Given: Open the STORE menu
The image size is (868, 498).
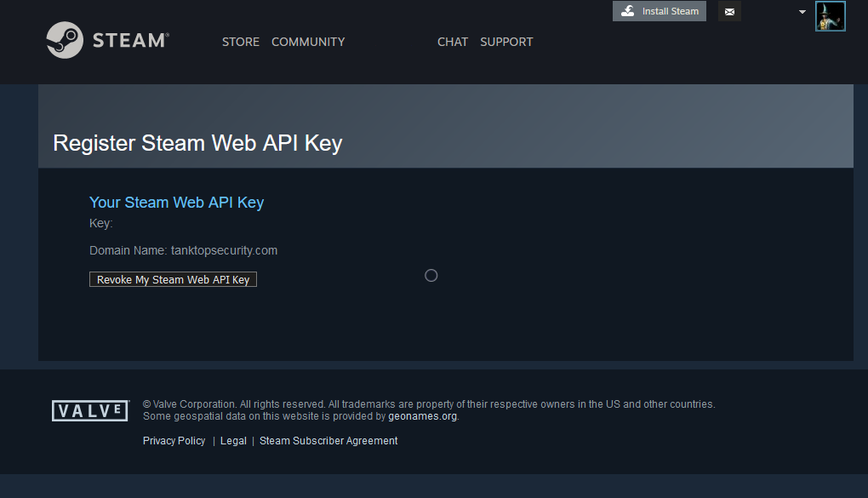Looking at the screenshot, I should tap(241, 42).
